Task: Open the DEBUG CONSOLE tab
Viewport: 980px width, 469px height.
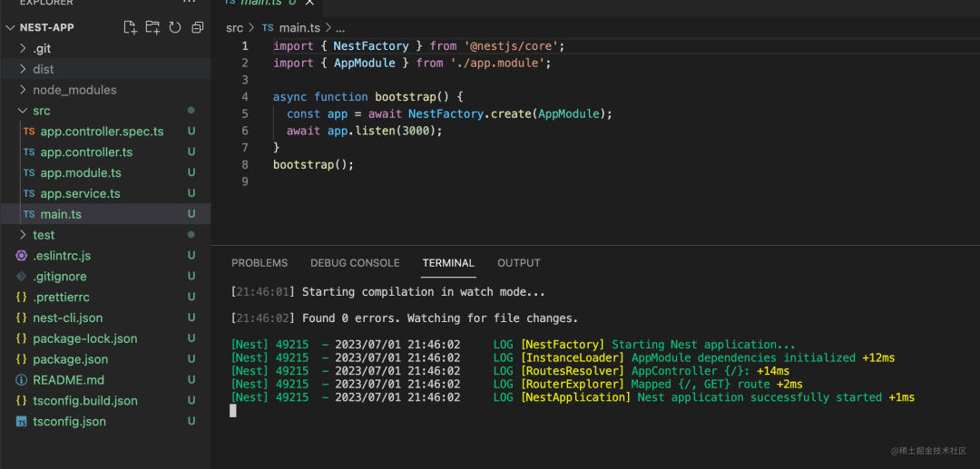Action: coord(355,263)
